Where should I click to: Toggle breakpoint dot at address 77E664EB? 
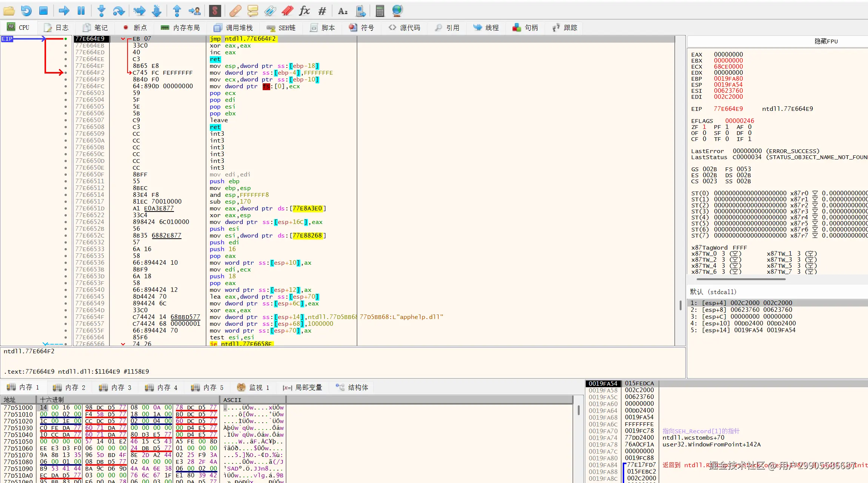pos(66,46)
